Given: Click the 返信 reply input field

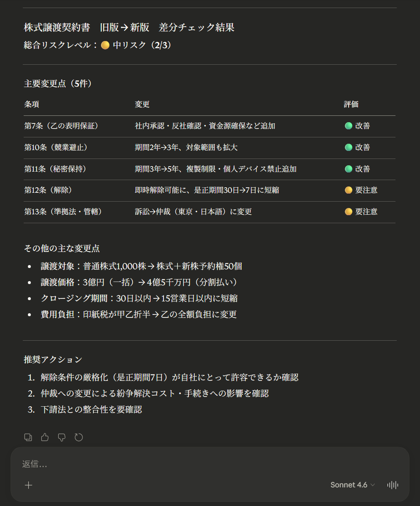Looking at the screenshot, I should click(x=127, y=465).
